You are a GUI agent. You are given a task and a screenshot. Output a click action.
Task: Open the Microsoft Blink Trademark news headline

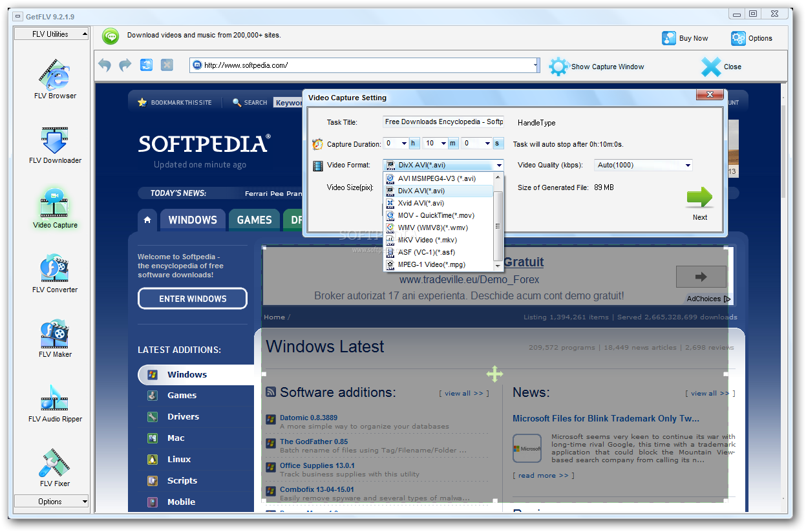[606, 418]
